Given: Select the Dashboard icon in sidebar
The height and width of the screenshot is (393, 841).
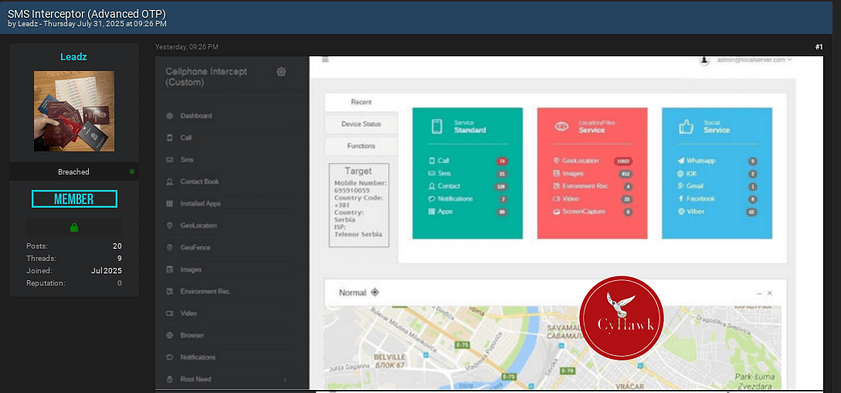Looking at the screenshot, I should pyautogui.click(x=169, y=116).
